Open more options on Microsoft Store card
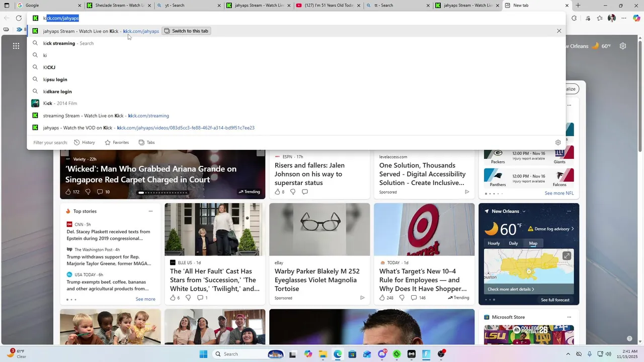This screenshot has width=644, height=362. point(569,317)
